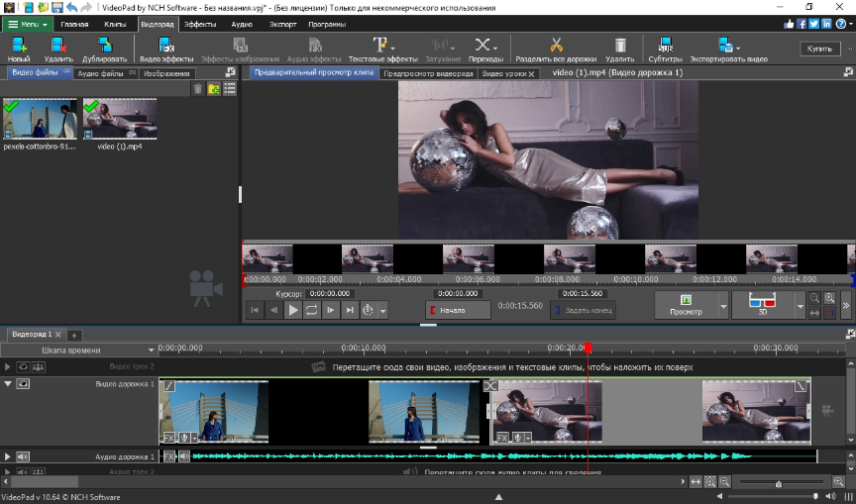Click the zoom-in icon at timeline bottom right
The width and height of the screenshot is (856, 504).
(838, 481)
